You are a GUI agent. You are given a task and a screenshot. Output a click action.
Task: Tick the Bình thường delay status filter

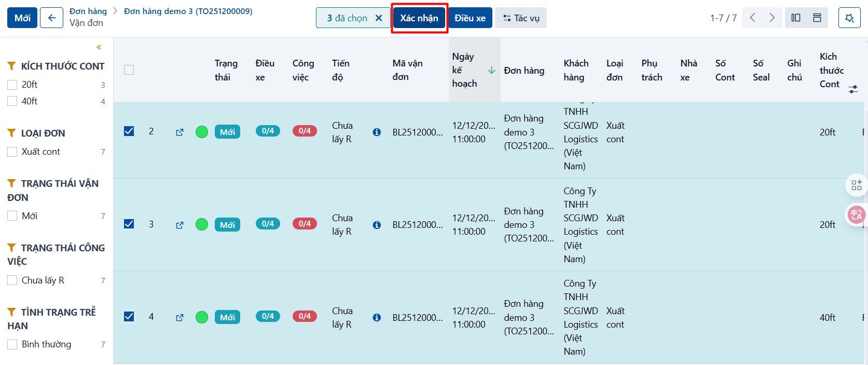tap(12, 344)
